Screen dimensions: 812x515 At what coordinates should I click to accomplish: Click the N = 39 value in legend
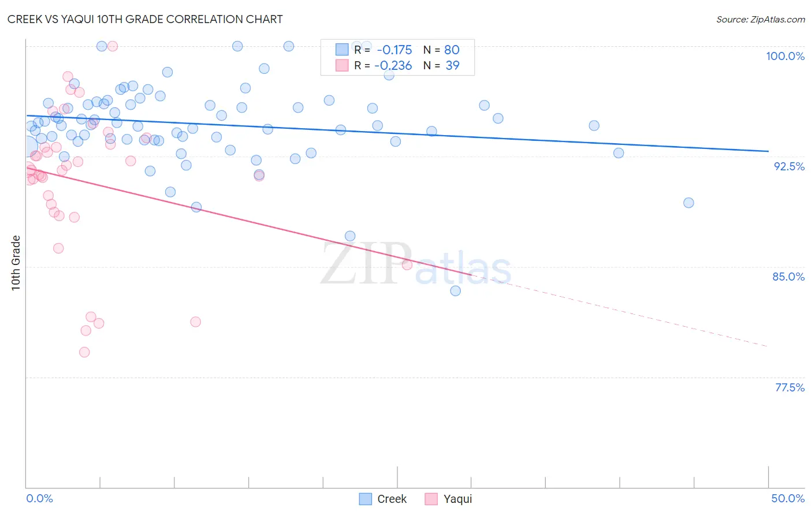[441, 65]
